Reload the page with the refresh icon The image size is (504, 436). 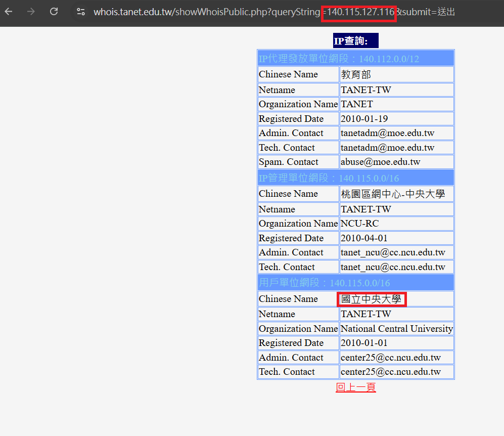pyautogui.click(x=54, y=12)
